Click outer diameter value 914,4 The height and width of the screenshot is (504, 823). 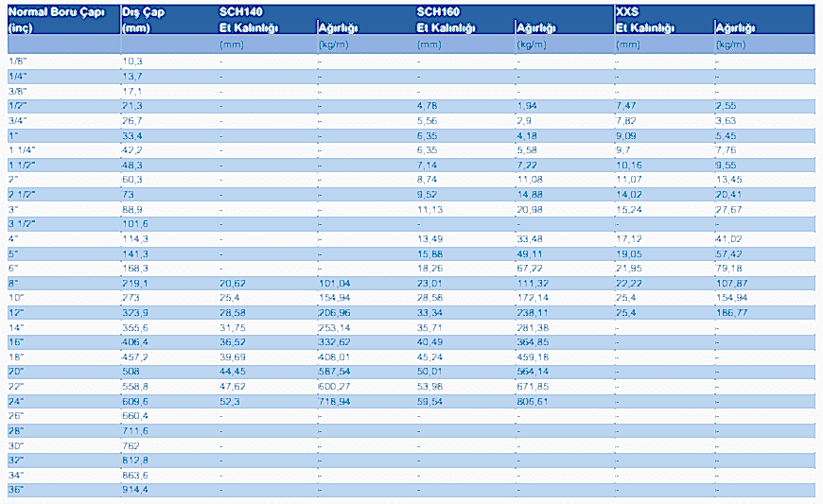coord(135,490)
